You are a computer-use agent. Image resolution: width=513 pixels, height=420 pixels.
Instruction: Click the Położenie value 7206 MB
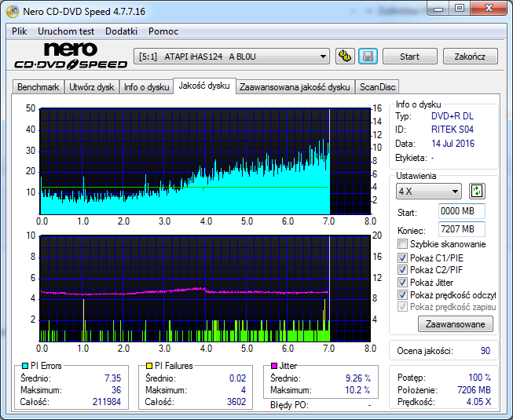[474, 390]
